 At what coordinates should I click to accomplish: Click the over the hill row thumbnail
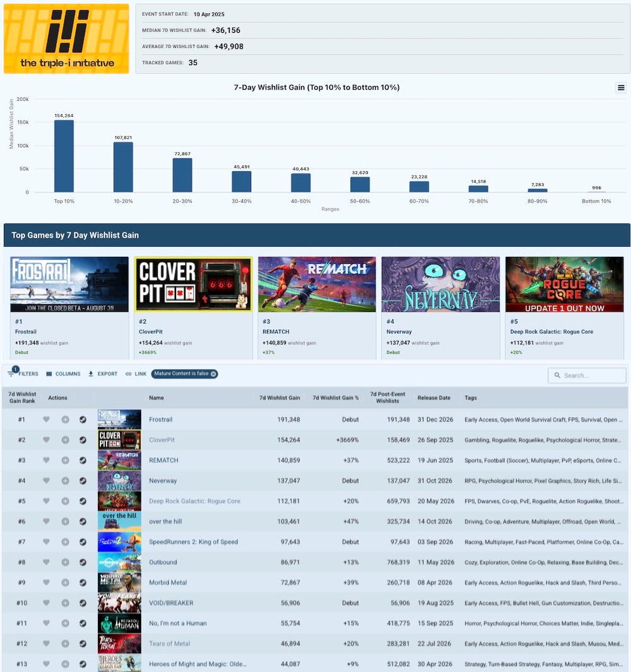click(x=119, y=521)
